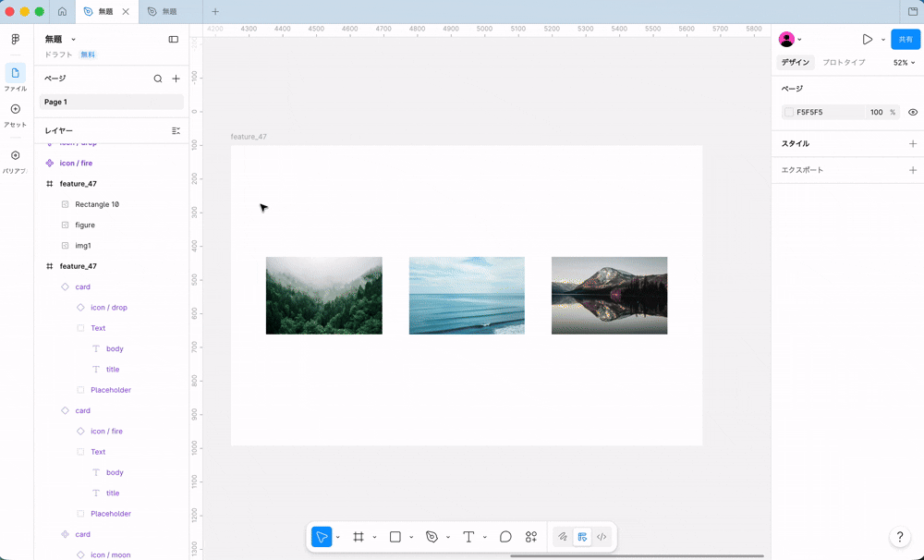
Task: Switch to Draw mode icon
Action: click(x=563, y=536)
